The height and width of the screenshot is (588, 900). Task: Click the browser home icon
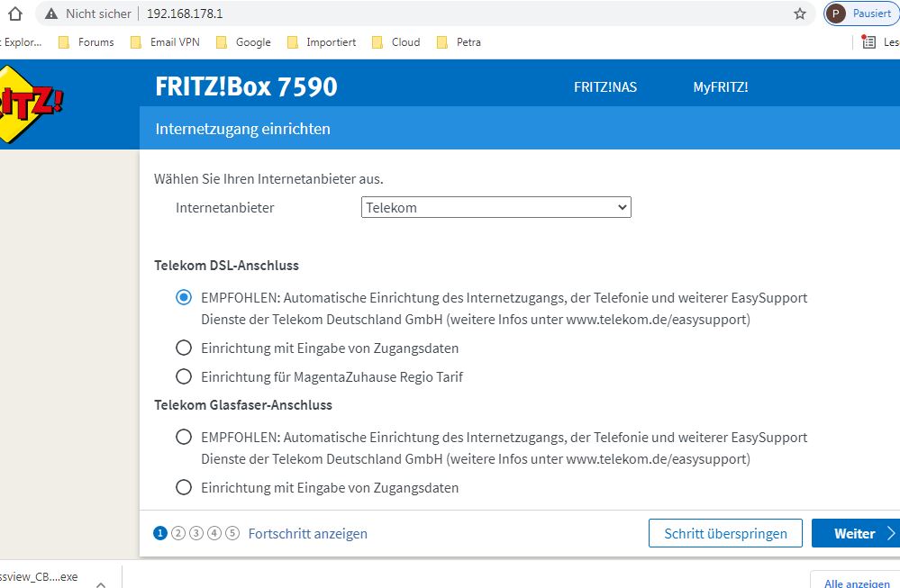click(x=15, y=14)
